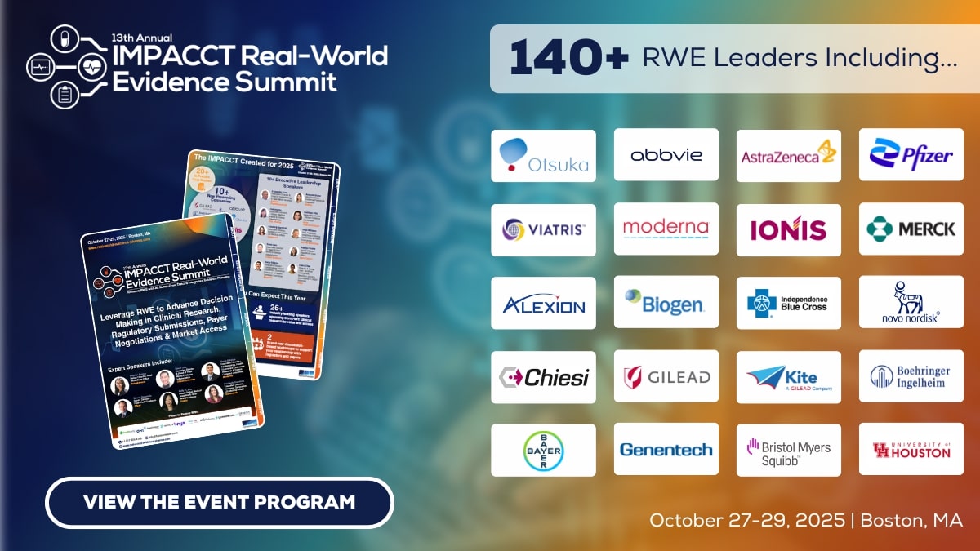Click the University of Houston logo

pyautogui.click(x=911, y=450)
